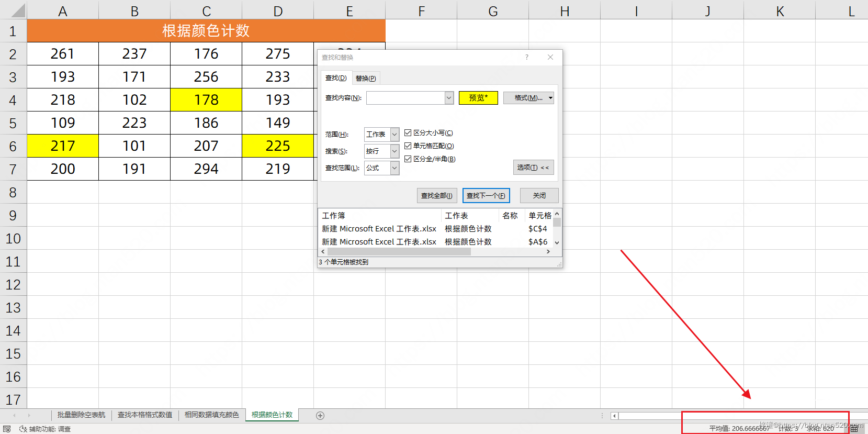Click the results list horizontal scrollbar thumb
This screenshot has width=868, height=434.
point(399,252)
